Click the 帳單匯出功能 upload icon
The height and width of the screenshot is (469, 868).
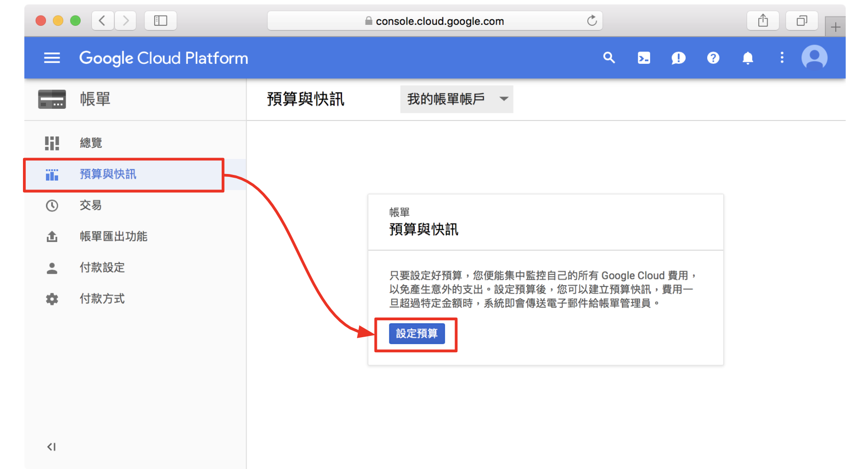tap(52, 236)
